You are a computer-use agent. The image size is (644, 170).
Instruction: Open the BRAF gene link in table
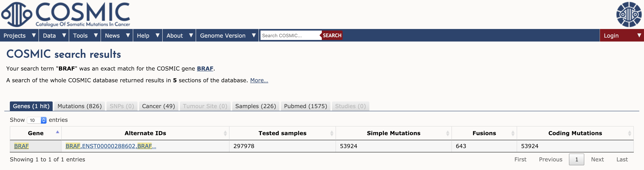point(21,146)
